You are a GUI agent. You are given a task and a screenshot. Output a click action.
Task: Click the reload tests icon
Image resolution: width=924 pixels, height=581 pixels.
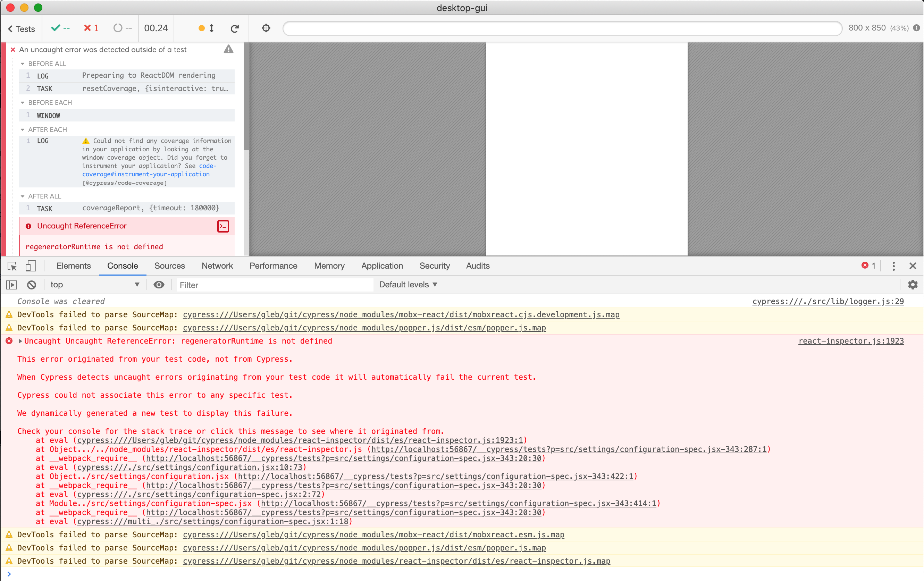[x=235, y=28]
